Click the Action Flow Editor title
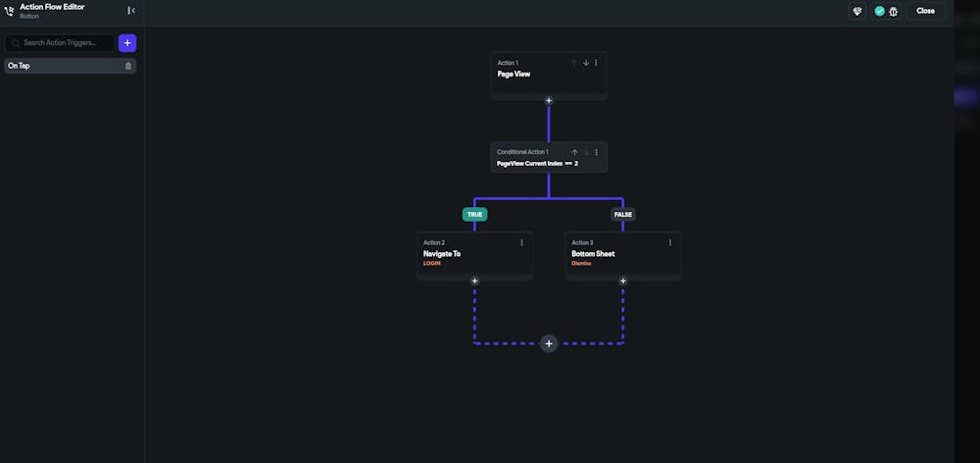Screen dimensions: 980x463 point(52,7)
